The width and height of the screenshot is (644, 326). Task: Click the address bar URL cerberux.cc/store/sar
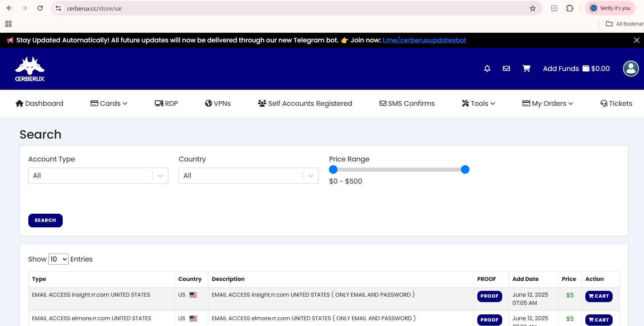[x=94, y=9]
